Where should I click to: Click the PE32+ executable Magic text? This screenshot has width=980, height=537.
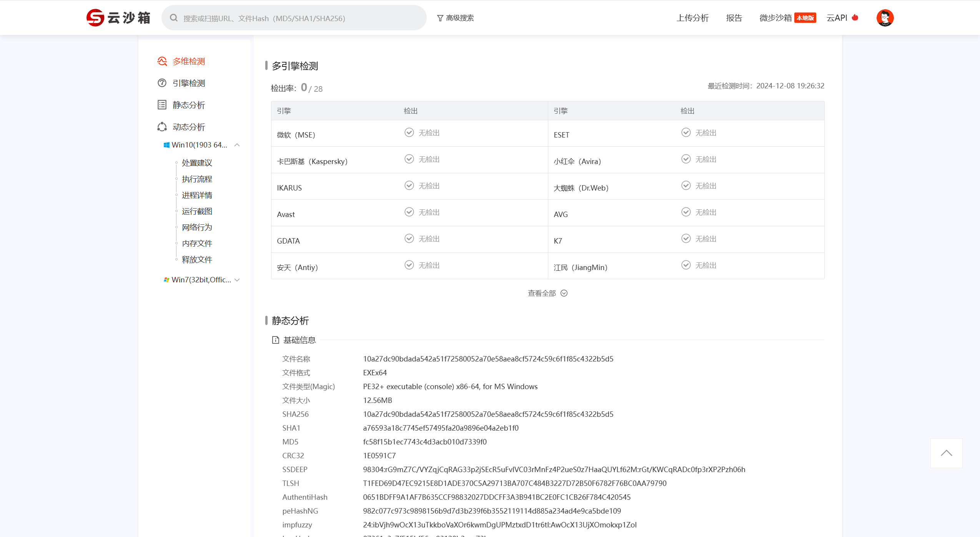point(450,387)
